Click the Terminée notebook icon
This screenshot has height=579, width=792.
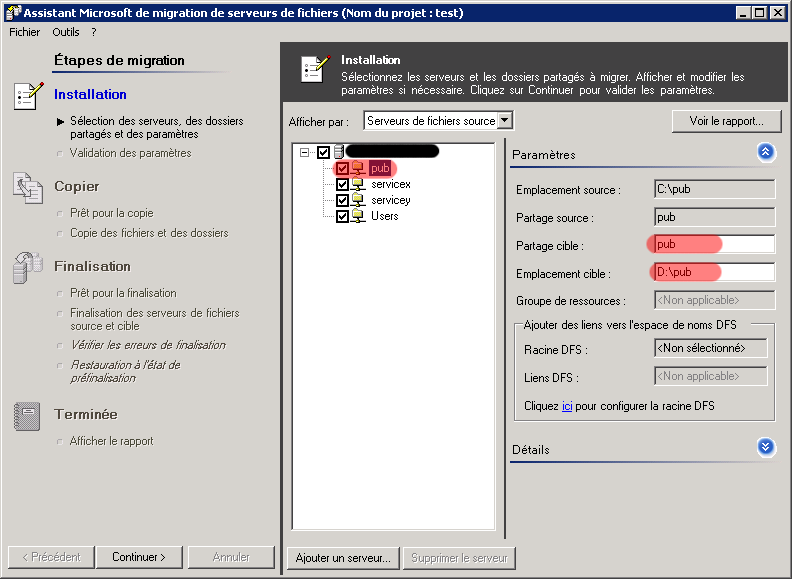[x=27, y=416]
